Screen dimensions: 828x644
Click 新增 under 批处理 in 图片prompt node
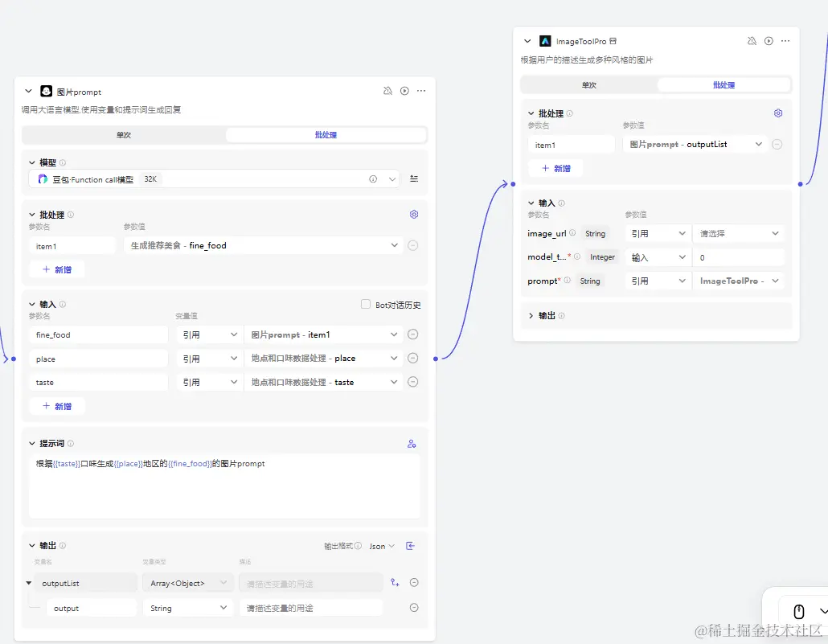click(56, 269)
